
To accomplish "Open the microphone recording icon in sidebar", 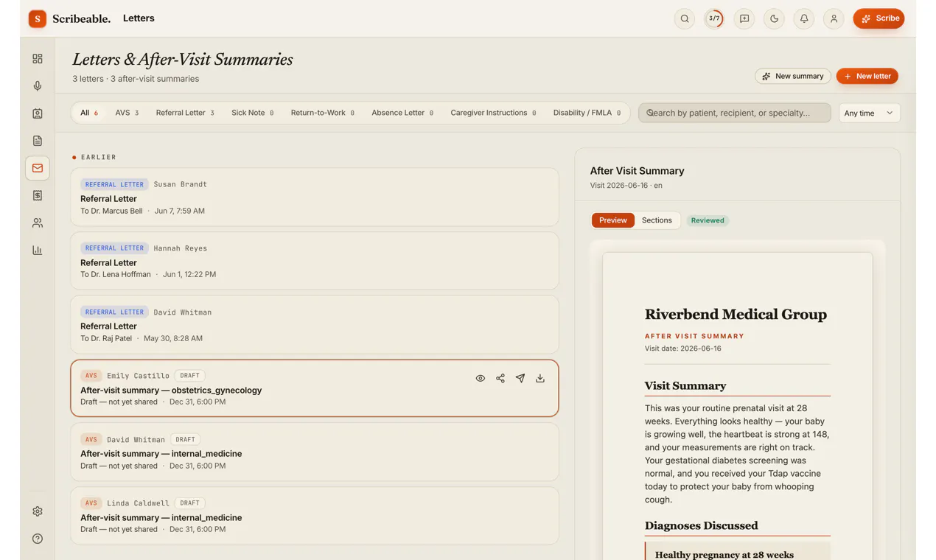I will tap(38, 86).
